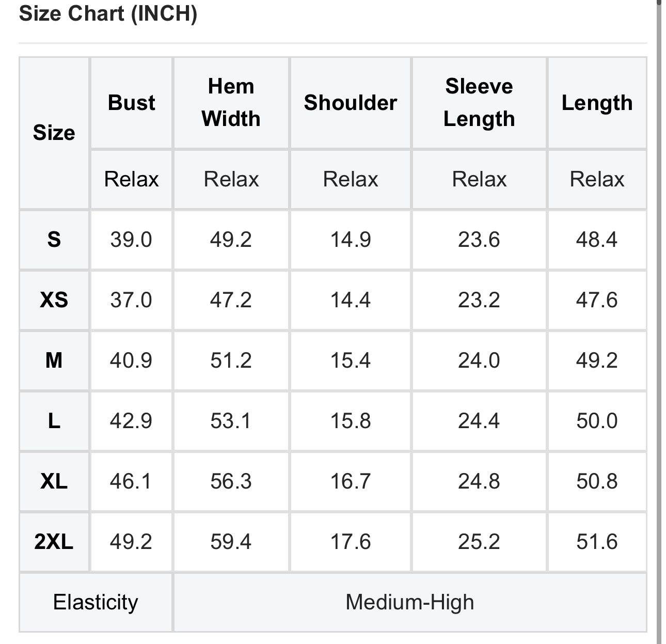The image size is (666, 644).
Task: Click the Size column header
Action: (x=54, y=133)
